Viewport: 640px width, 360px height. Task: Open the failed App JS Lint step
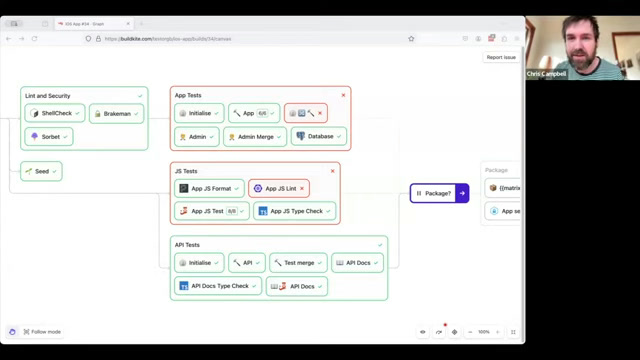(279, 189)
